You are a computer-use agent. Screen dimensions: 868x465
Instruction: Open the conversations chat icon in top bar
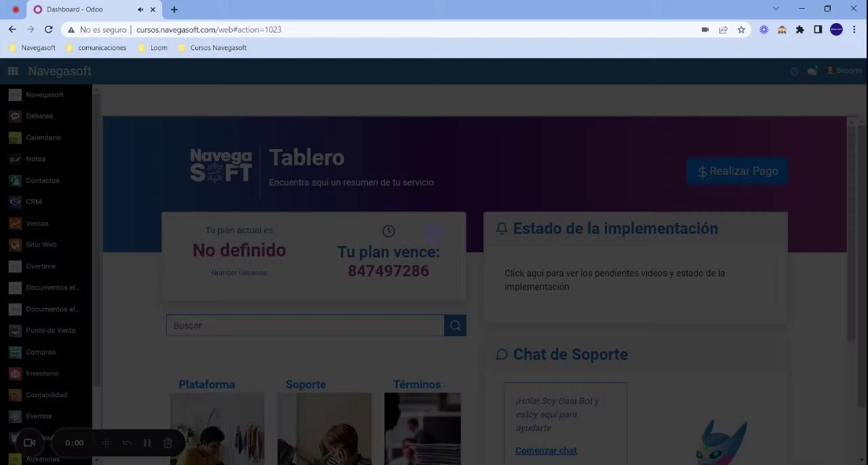(x=812, y=71)
